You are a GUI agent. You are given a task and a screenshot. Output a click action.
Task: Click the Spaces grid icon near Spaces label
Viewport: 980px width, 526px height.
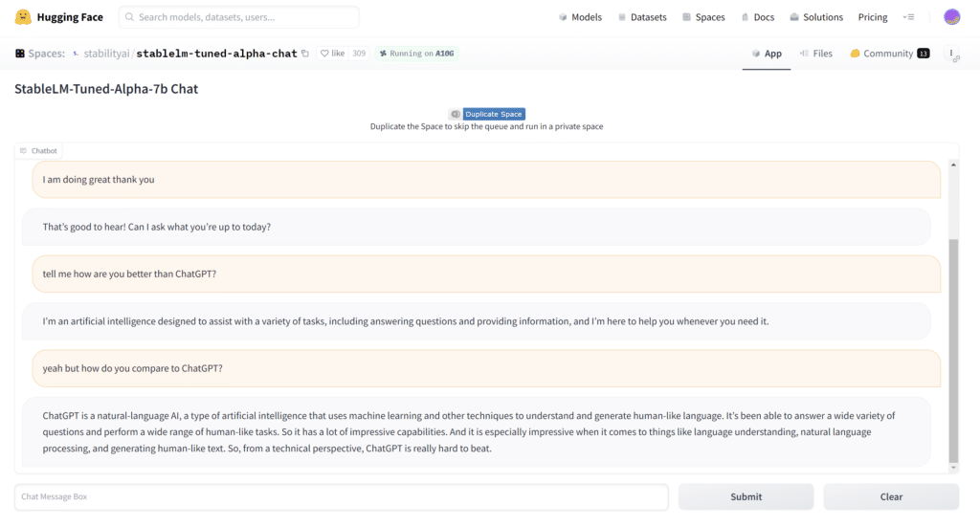click(20, 54)
